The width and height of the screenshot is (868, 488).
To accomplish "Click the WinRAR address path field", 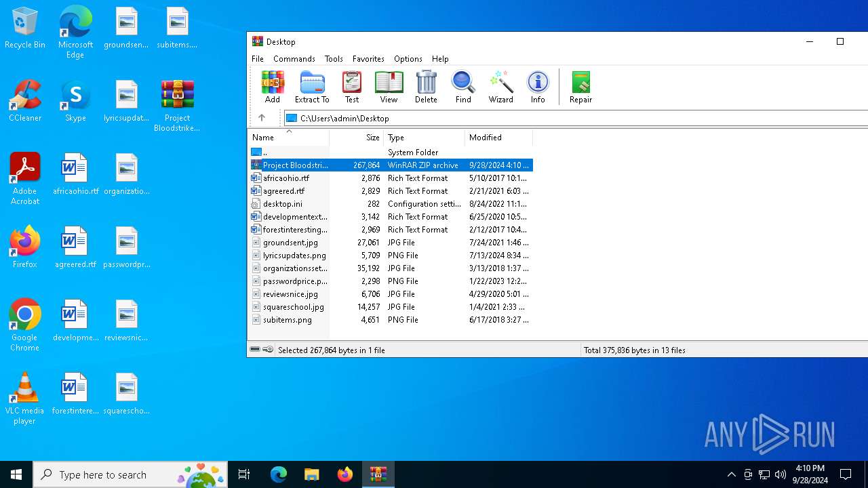I will [576, 118].
